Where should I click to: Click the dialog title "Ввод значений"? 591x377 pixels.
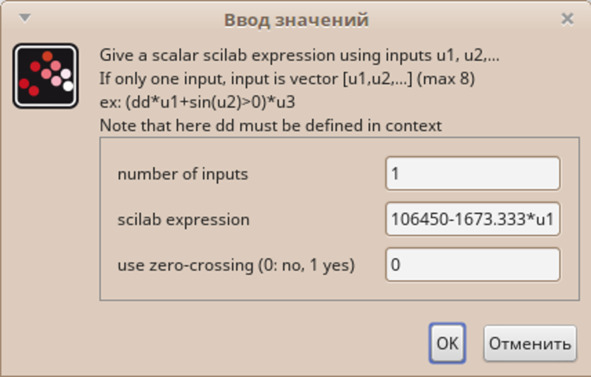coord(296,20)
